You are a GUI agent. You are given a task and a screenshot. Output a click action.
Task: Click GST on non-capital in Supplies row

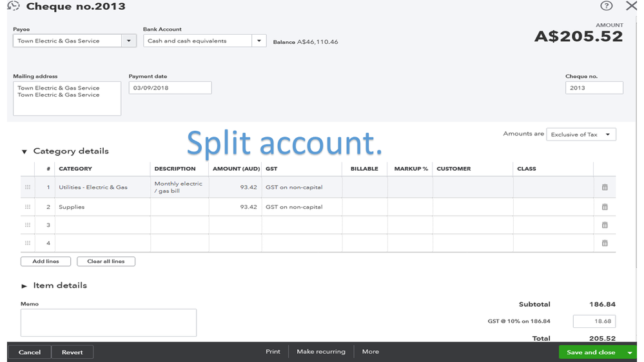[x=302, y=207]
